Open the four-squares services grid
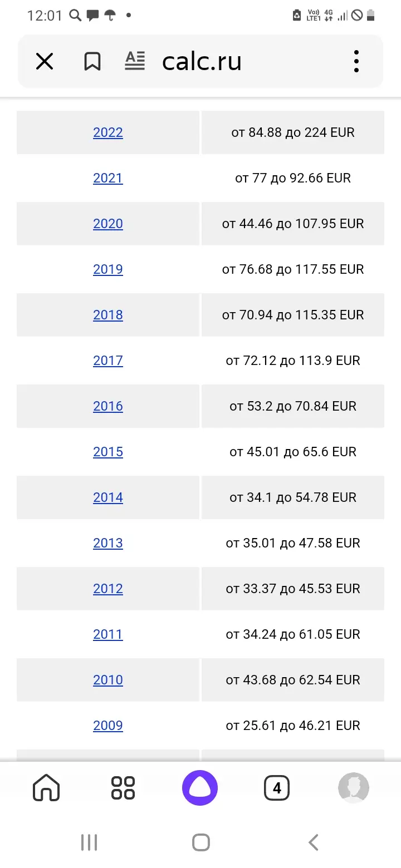The image size is (401, 868). click(x=123, y=788)
